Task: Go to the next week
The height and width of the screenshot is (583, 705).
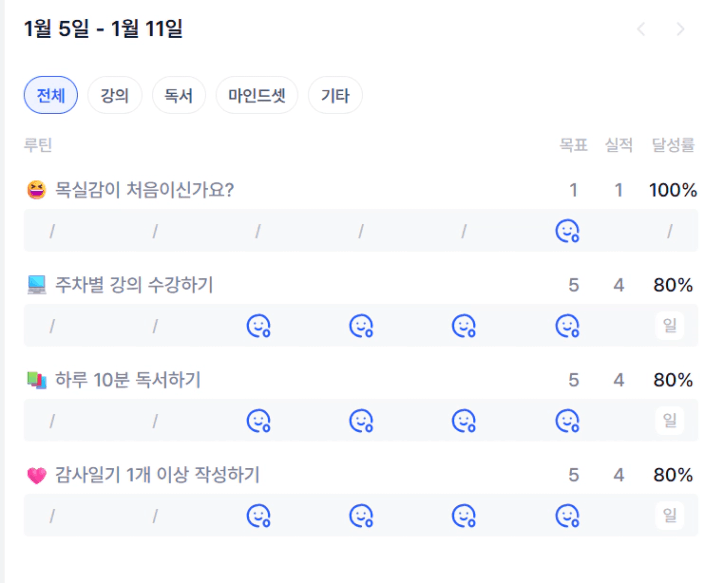Action: 681,30
